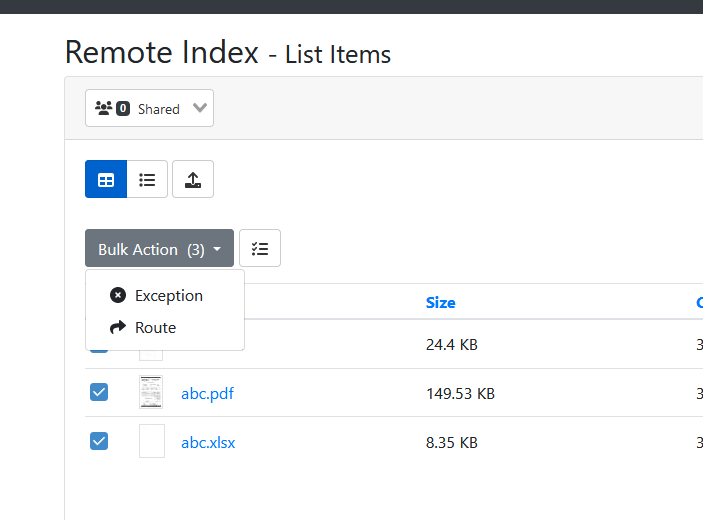703x520 pixels.
Task: Expand the Shared dropdown chevron
Action: click(199, 108)
